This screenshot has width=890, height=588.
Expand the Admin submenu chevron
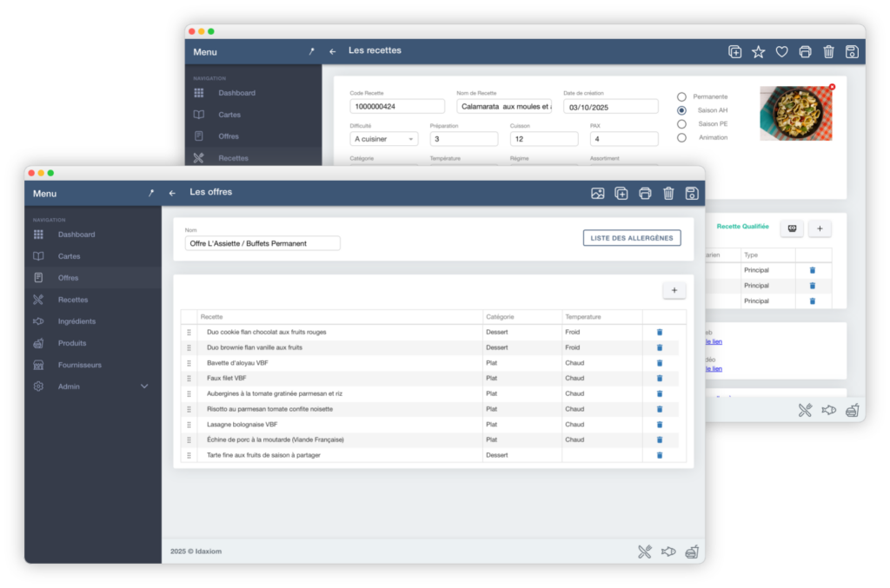(144, 386)
